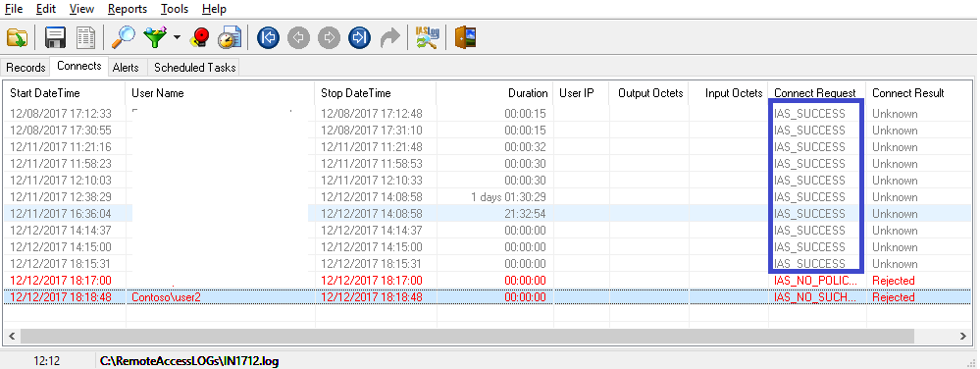
Task: Open the Reports menu
Action: pyautogui.click(x=128, y=9)
